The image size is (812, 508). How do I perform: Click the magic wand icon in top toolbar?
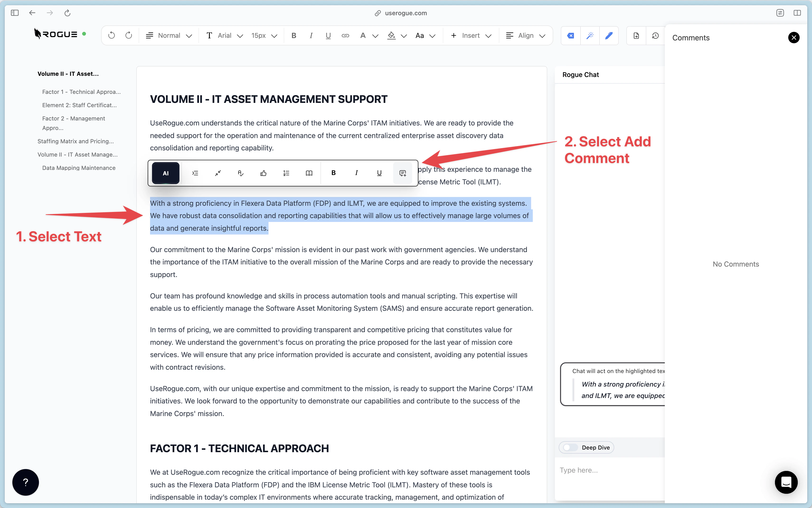pos(590,36)
